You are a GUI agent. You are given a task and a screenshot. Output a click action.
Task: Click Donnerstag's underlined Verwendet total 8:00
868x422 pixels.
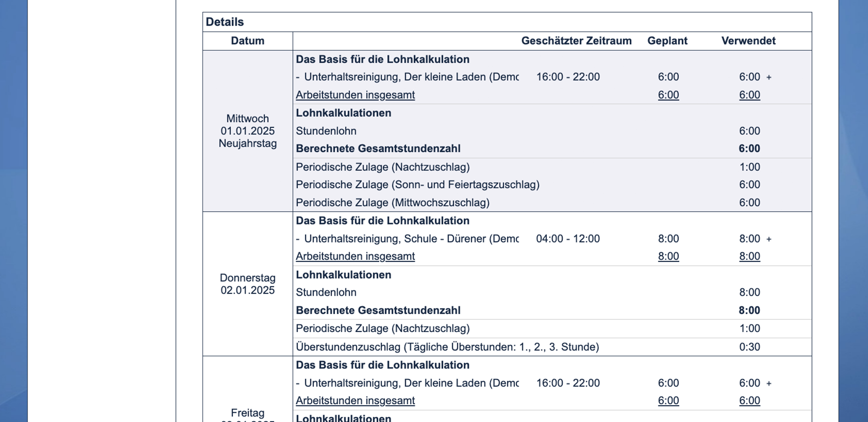(x=749, y=256)
